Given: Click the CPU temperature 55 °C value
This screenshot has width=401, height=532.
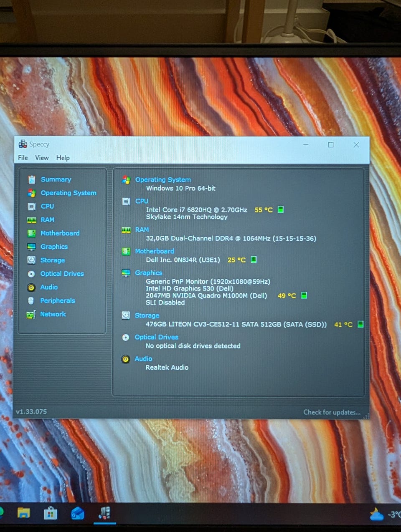Looking at the screenshot, I should click(264, 210).
